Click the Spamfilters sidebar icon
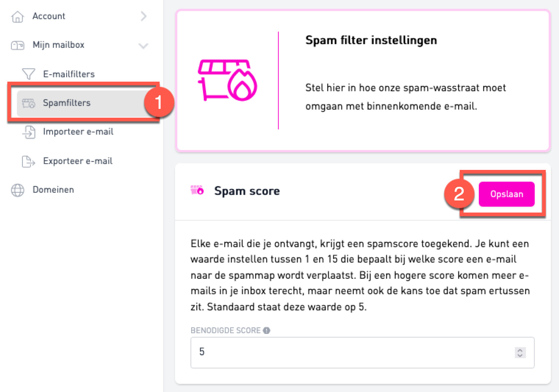This screenshot has width=559, height=392. coord(28,103)
